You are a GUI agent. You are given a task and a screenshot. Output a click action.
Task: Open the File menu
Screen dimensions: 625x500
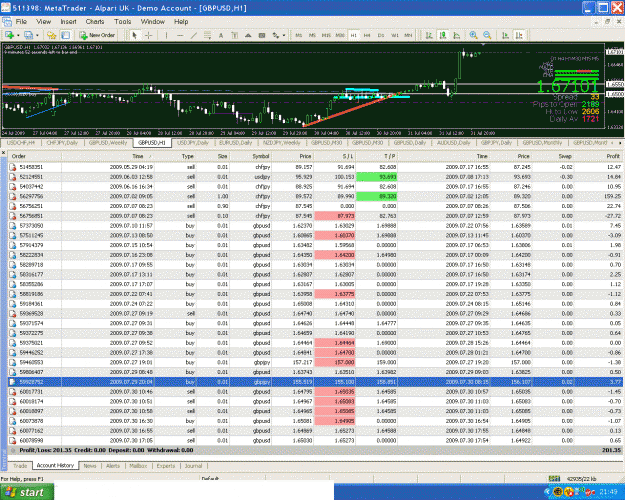click(21, 22)
